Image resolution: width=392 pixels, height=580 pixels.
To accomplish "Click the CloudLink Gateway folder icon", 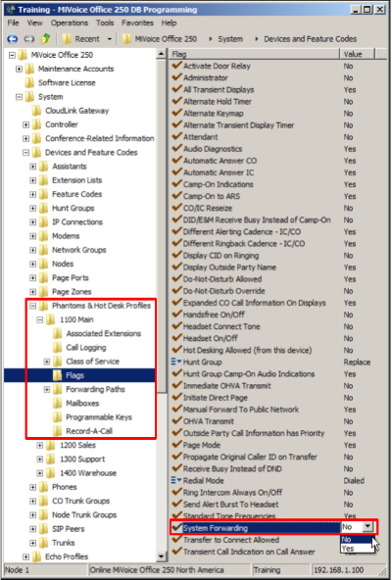I will click(x=36, y=111).
